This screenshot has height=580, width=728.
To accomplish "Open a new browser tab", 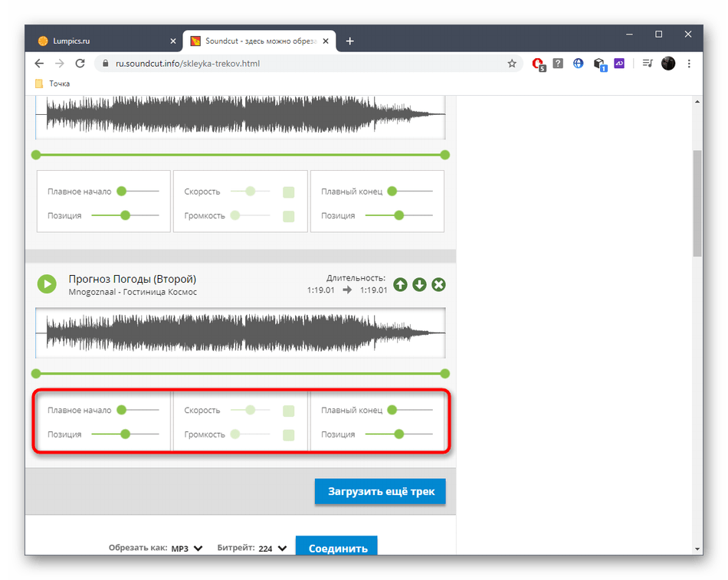I will [349, 41].
